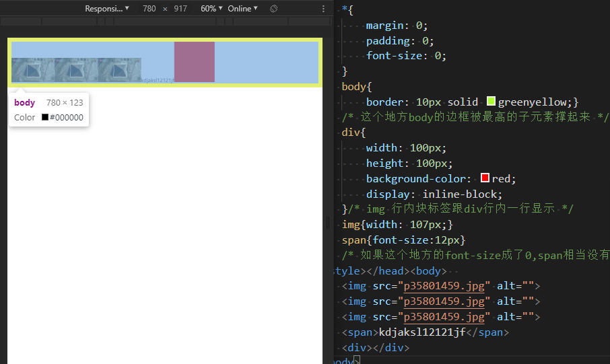
Task: Click the third image in preview
Action: tap(119, 70)
